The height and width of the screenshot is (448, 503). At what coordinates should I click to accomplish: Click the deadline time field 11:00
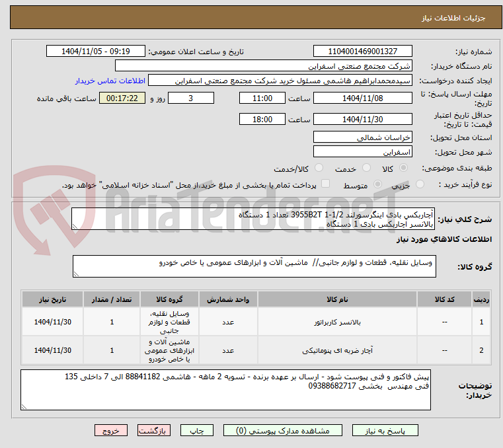262,98
